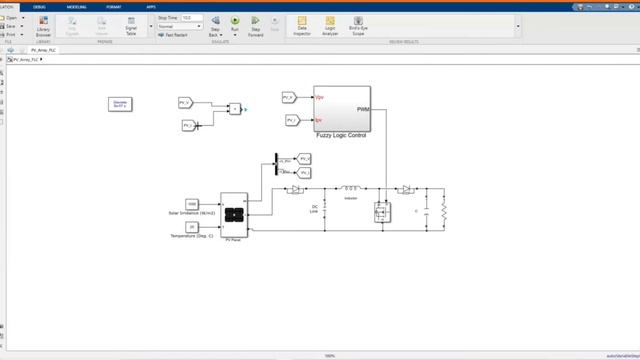The image size is (640, 360).
Task: Click the PV_Array_FLC breadcrumb model icon
Action: click(x=10, y=60)
